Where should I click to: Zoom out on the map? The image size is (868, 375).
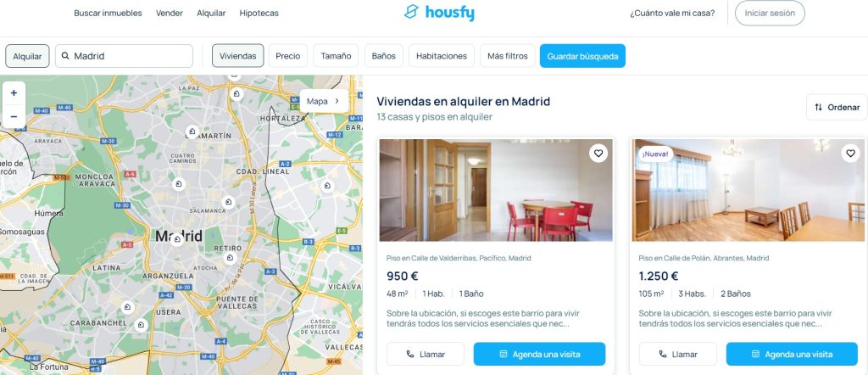(x=14, y=116)
